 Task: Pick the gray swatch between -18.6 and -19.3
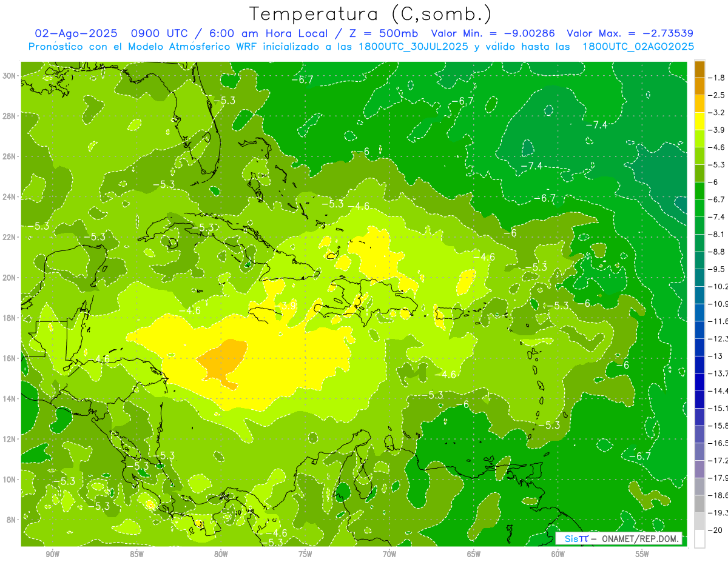(699, 504)
